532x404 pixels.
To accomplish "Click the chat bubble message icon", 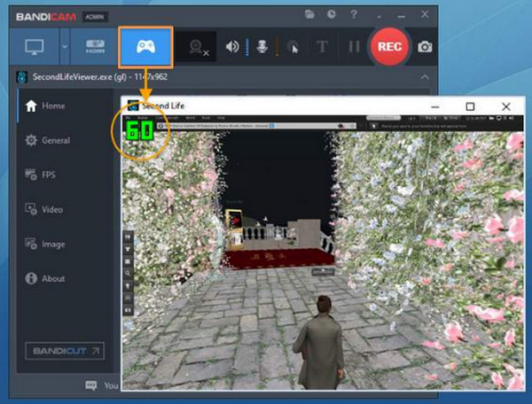I will [91, 385].
